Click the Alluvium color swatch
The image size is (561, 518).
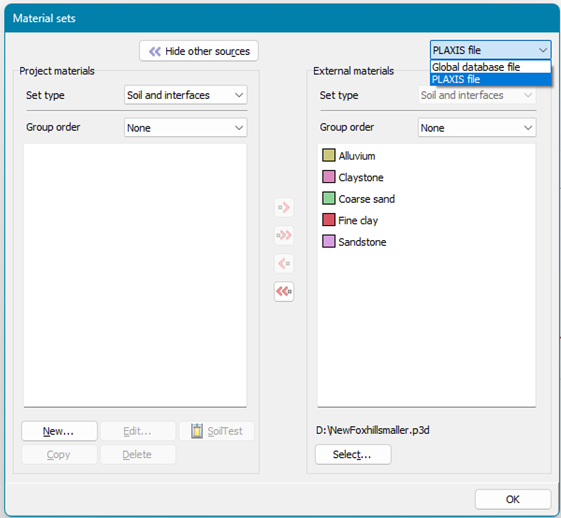pyautogui.click(x=328, y=156)
